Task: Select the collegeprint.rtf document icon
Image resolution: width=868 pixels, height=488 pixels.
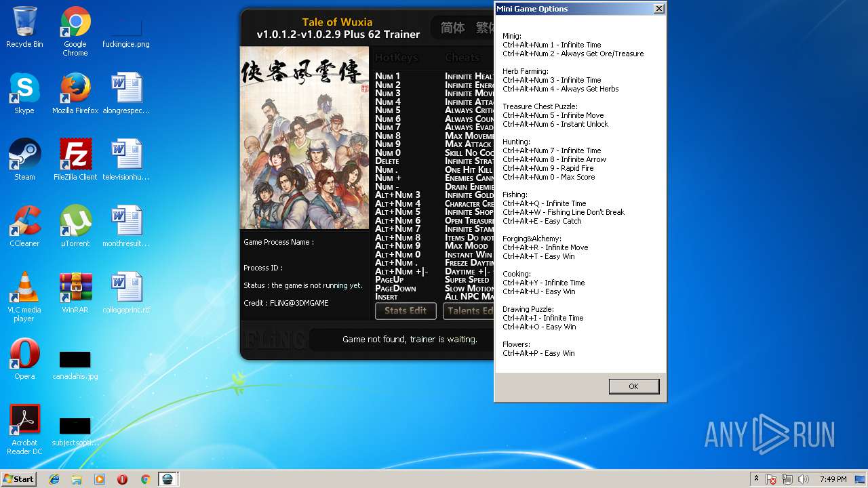Action: 126,293
